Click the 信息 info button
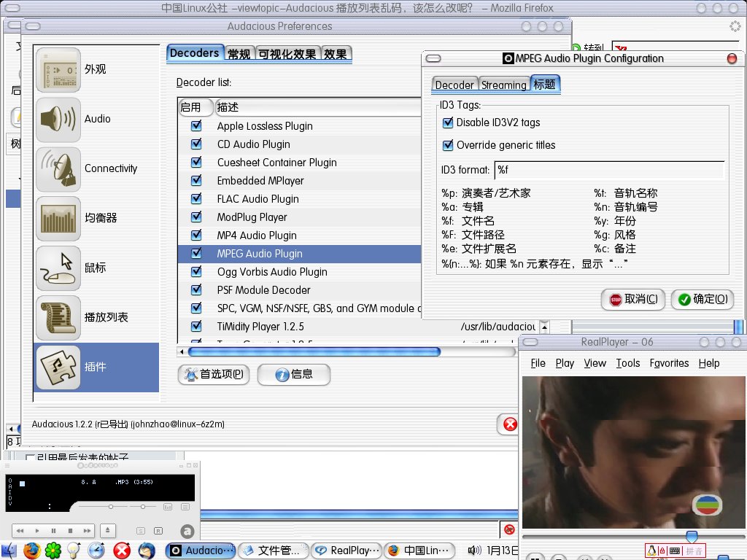Screen dimensions: 747x560 [294, 375]
